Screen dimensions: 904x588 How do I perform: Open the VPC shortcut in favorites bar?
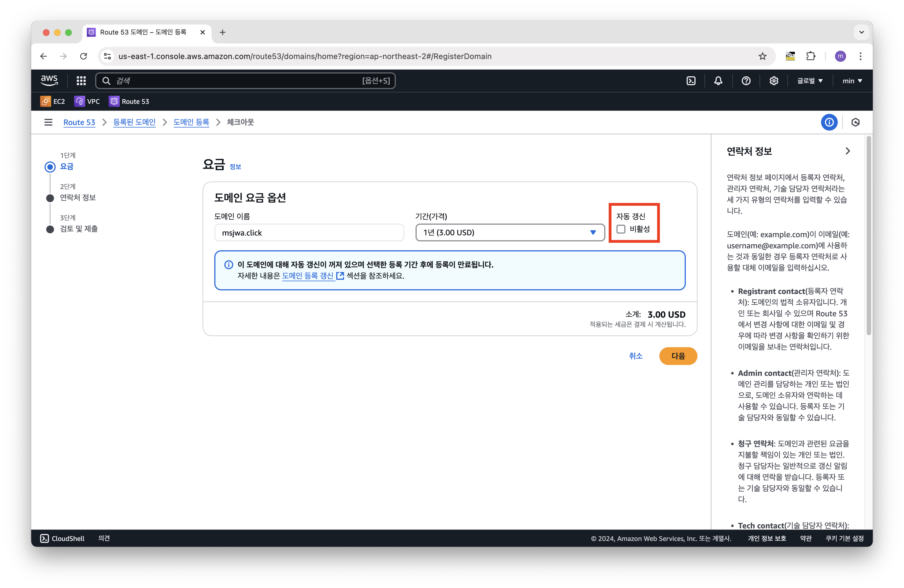(x=87, y=101)
